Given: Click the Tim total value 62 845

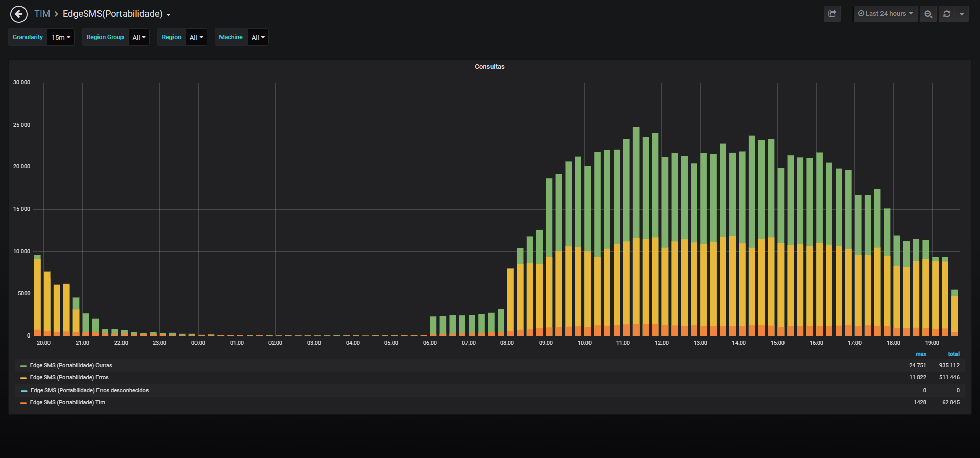Looking at the screenshot, I should (951, 402).
